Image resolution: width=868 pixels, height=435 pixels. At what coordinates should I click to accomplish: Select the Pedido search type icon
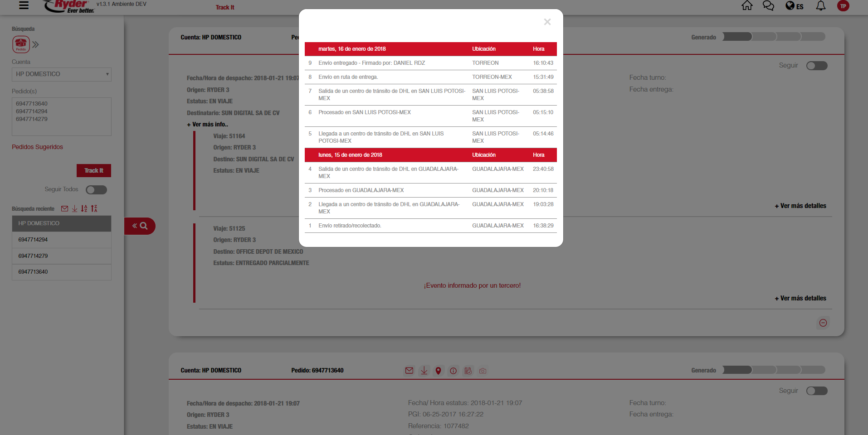point(21,44)
